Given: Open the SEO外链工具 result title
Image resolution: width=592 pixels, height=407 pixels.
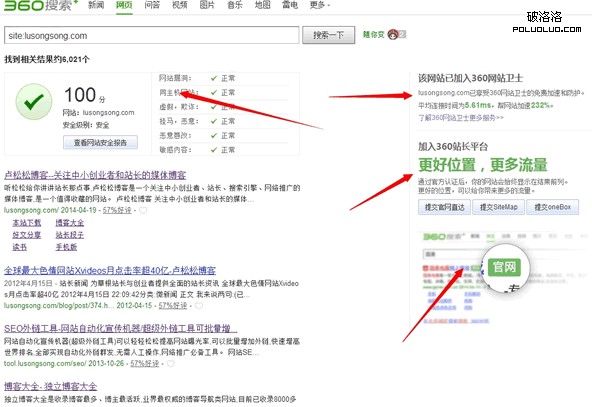Looking at the screenshot, I should (x=121, y=328).
